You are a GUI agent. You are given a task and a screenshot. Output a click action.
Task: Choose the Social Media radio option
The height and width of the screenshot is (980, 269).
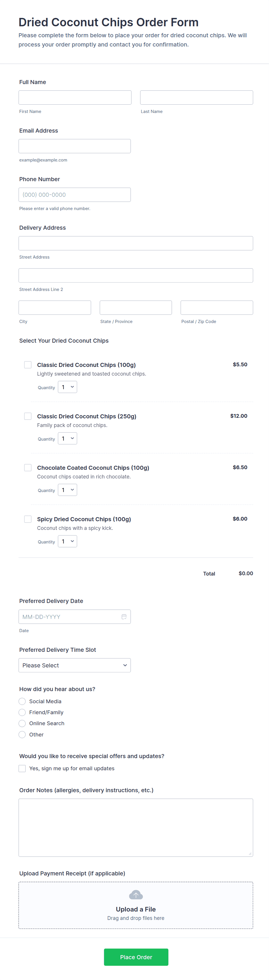[23, 701]
